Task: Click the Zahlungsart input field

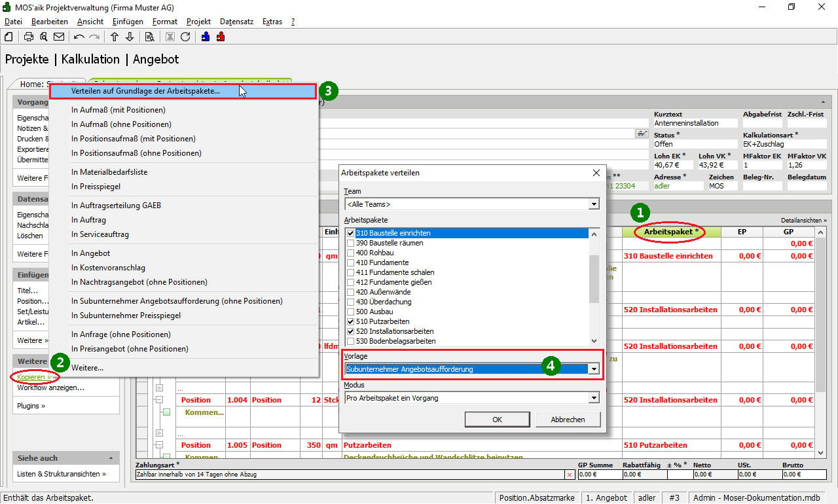Action: point(350,474)
